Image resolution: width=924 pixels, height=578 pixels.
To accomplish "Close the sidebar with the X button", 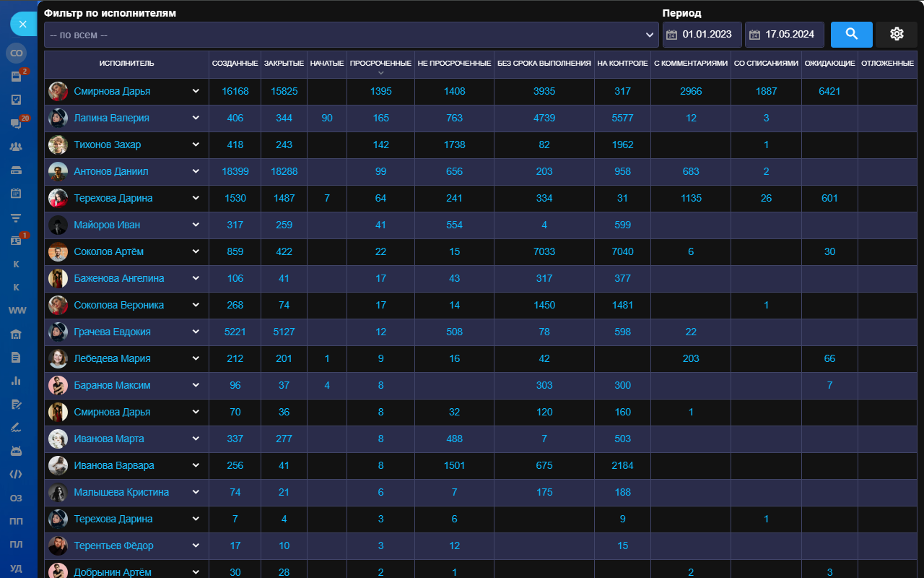I will (x=22, y=24).
